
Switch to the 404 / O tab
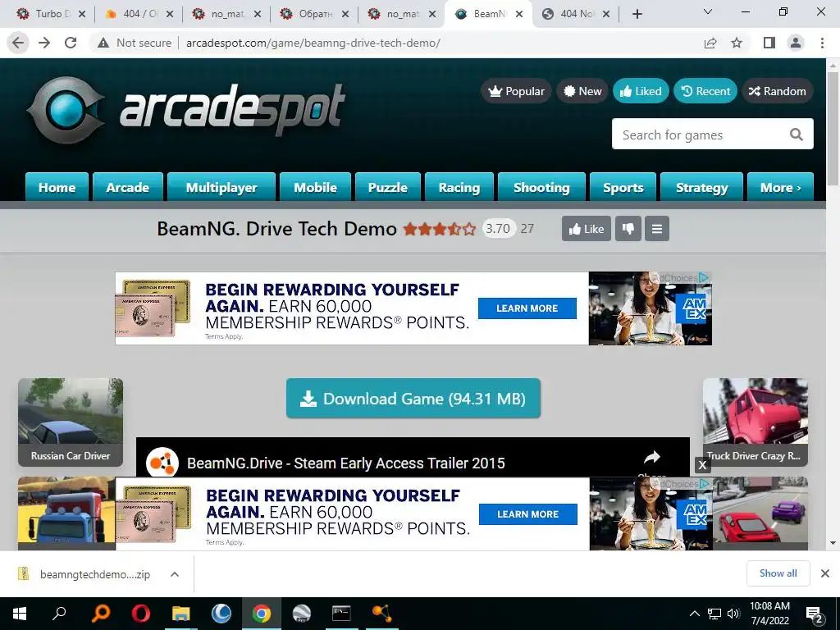139,14
